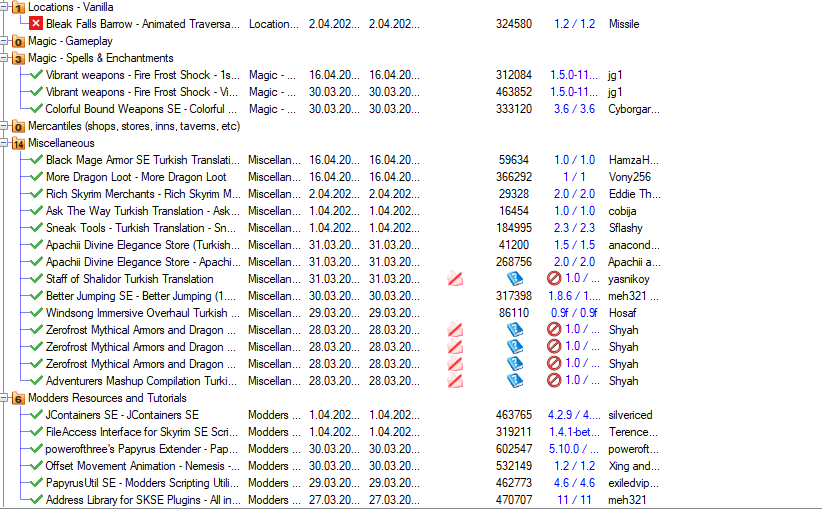Click author silvericed

(630, 415)
